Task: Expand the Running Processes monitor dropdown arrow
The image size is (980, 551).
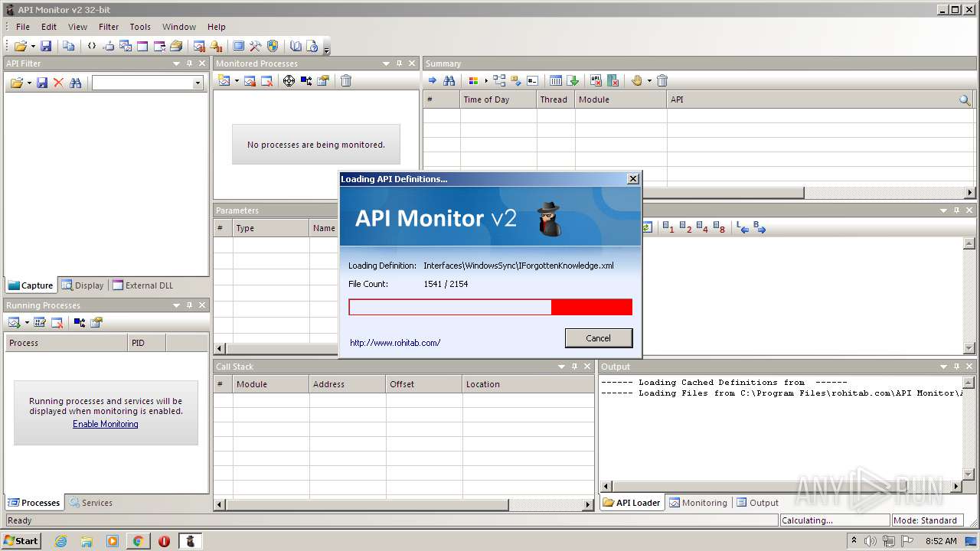Action: coord(26,322)
